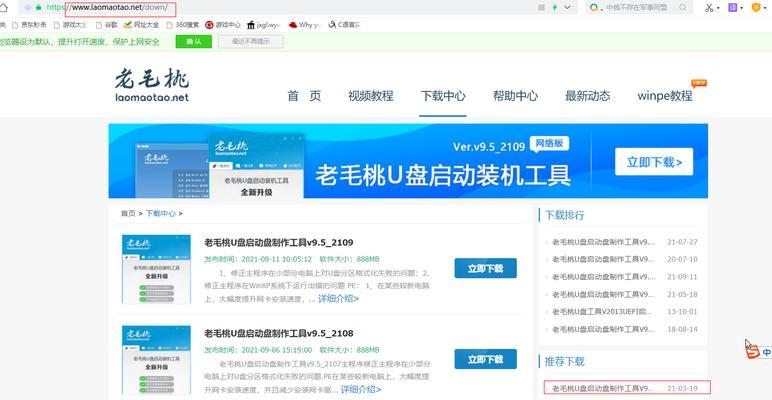The image size is (772, 400).
Task: Click the 推荐下载 section heading
Action: (564, 361)
